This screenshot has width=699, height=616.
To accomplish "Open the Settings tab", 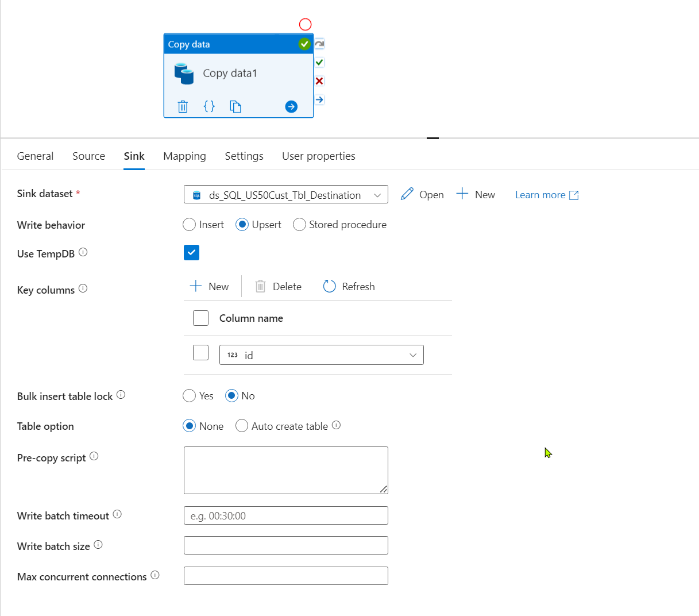I will (x=244, y=156).
